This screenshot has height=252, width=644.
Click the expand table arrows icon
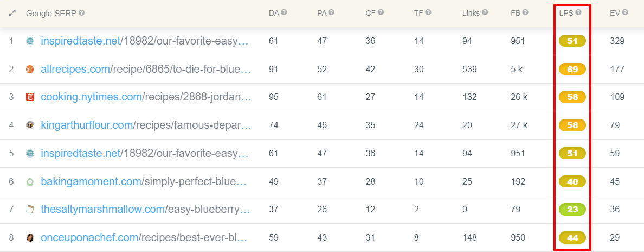point(12,13)
